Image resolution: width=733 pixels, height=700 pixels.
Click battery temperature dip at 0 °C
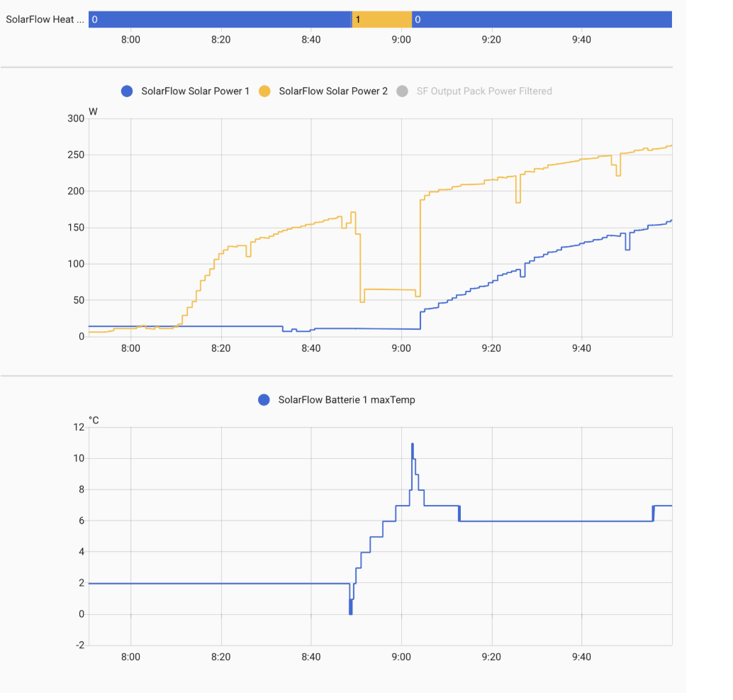coord(350,611)
